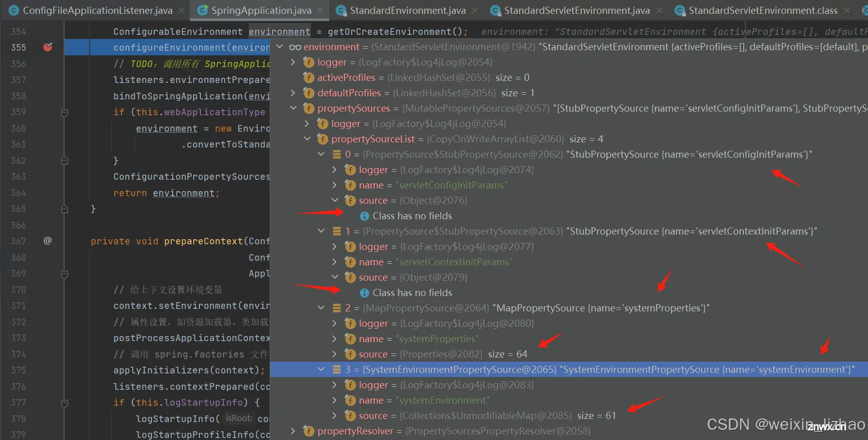Click the applyInitializers(context); line
This screenshot has width=868, height=440.
click(x=189, y=370)
